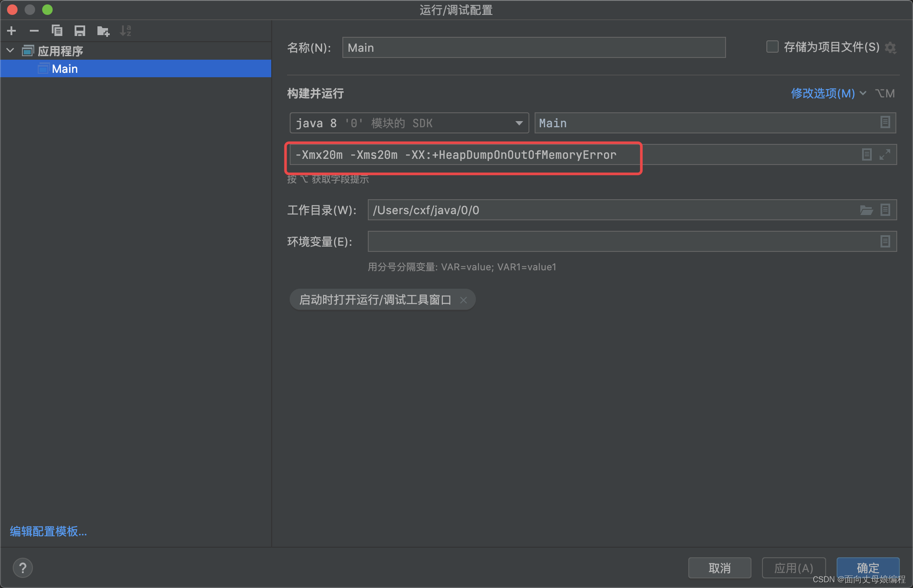Expand the VM options field
The width and height of the screenshot is (913, 588).
point(885,154)
